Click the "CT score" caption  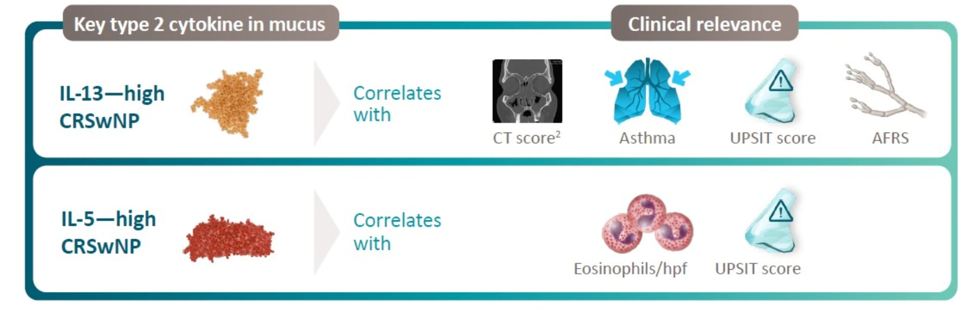point(526,138)
